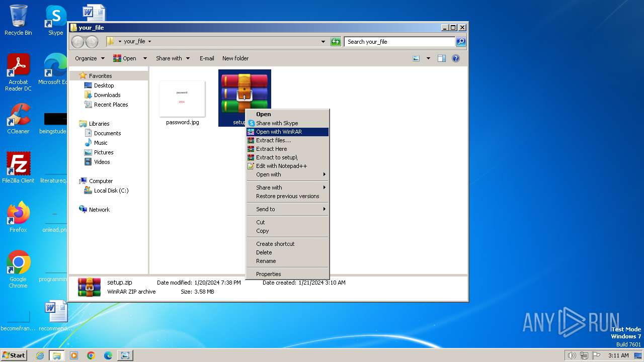This screenshot has width=644, height=362.
Task: Click the change view icon
Action: 416,58
